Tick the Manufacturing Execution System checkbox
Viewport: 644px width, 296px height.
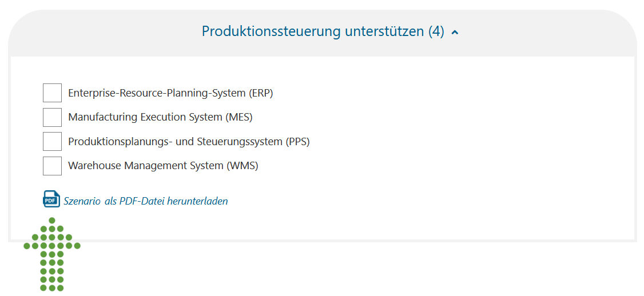52,117
